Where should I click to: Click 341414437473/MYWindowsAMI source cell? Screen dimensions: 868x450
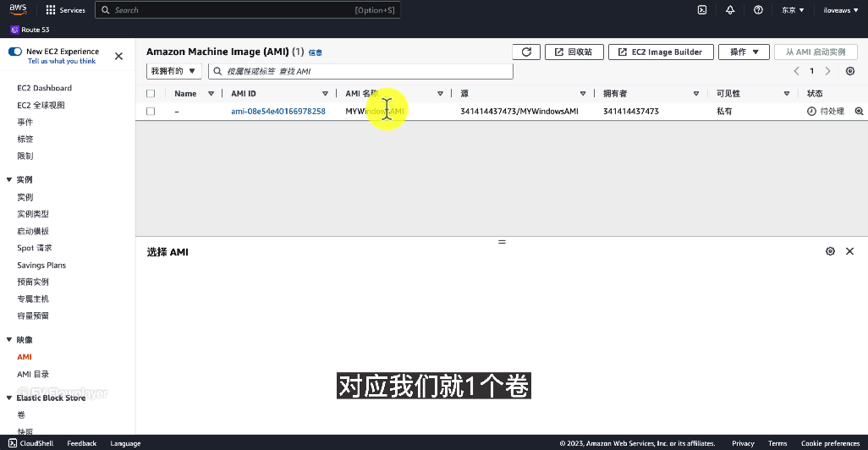click(x=519, y=112)
